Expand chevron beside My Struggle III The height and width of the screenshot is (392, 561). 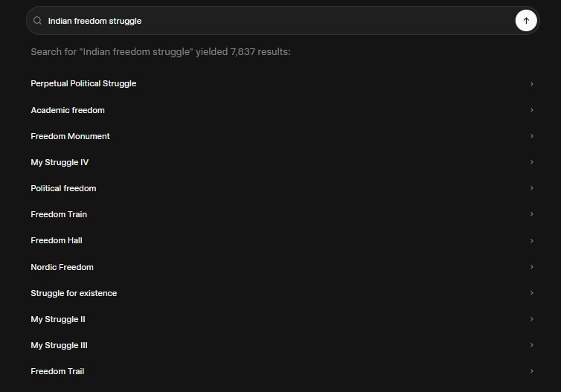[531, 345]
